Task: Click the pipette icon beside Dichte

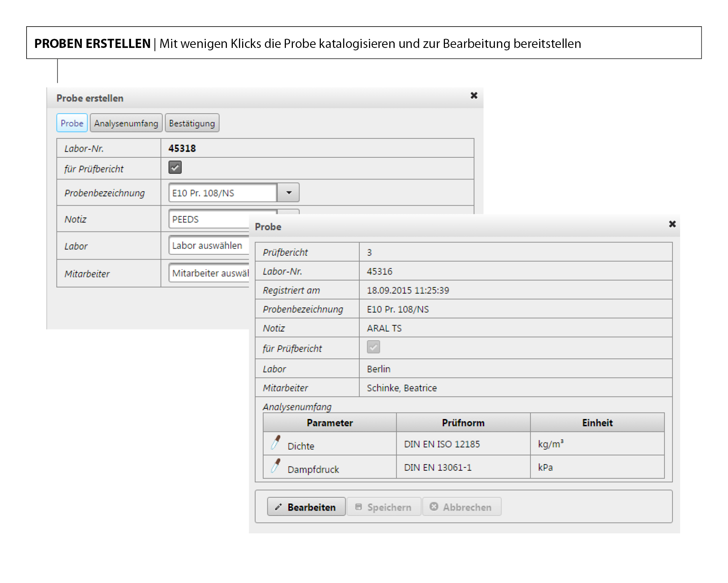Action: click(x=276, y=443)
